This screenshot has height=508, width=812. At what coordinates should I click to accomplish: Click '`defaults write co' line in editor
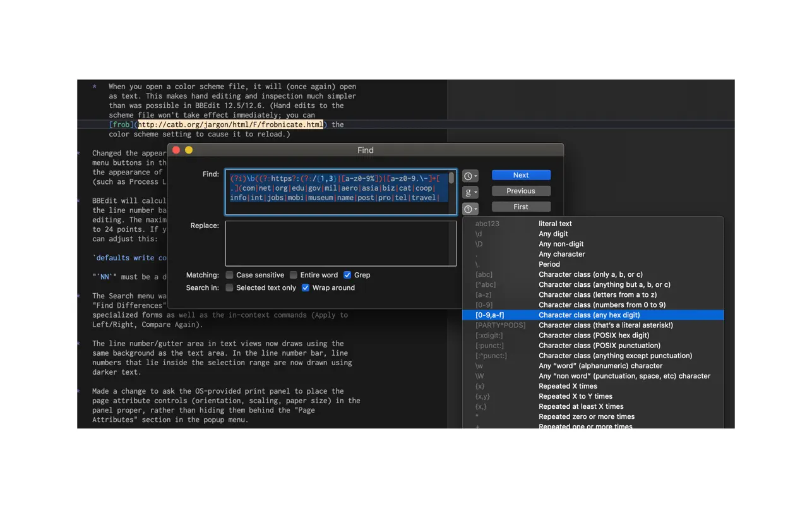click(129, 258)
